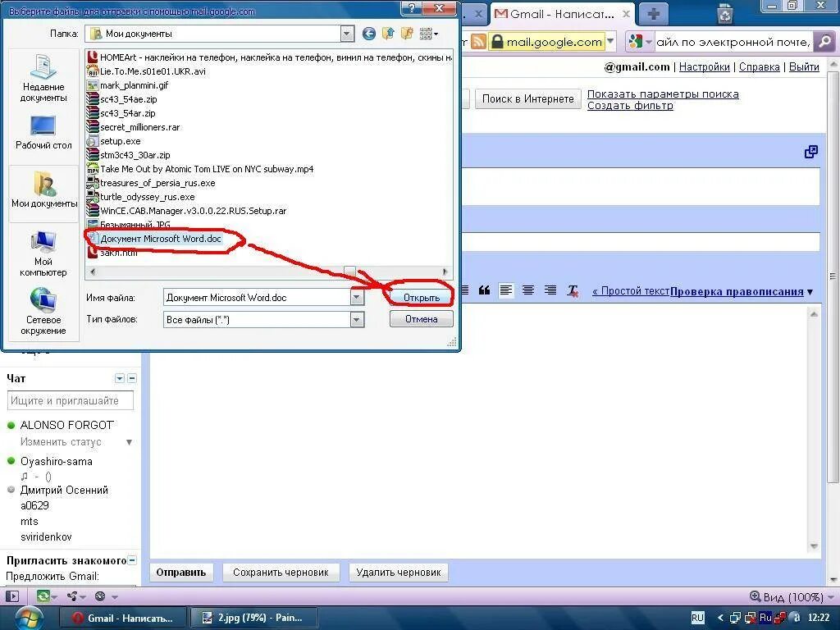The height and width of the screenshot is (630, 840).
Task: Switch to Gmail - Написать taskbar item
Action: point(123,618)
